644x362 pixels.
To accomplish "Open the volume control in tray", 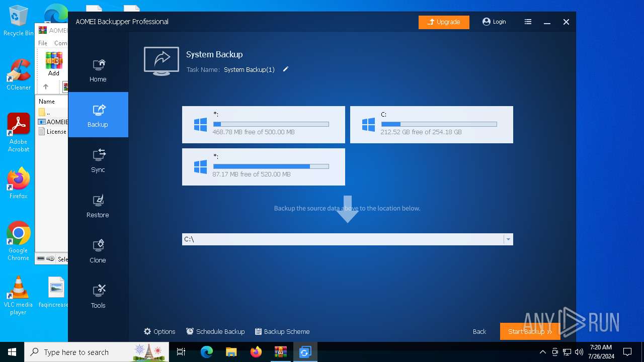I will tap(579, 352).
